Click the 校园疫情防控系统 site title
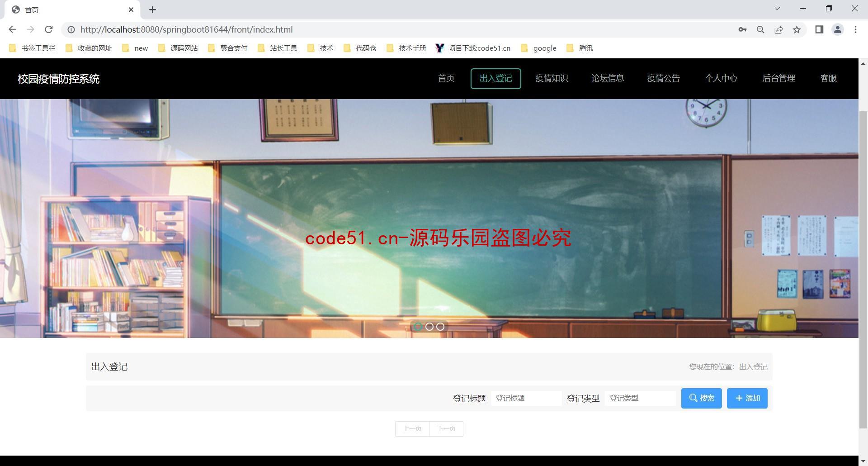 59,79
